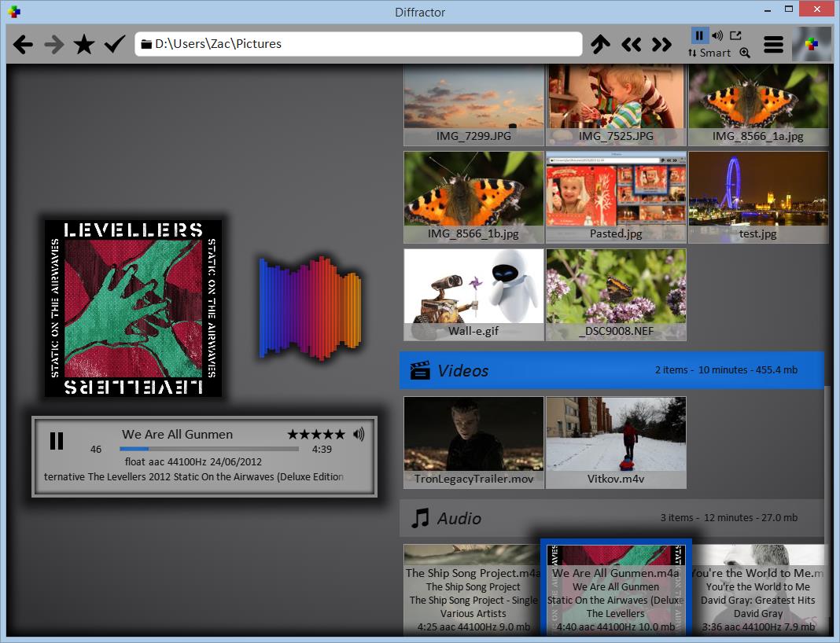Click the zoom magnifier icon

pos(745,53)
